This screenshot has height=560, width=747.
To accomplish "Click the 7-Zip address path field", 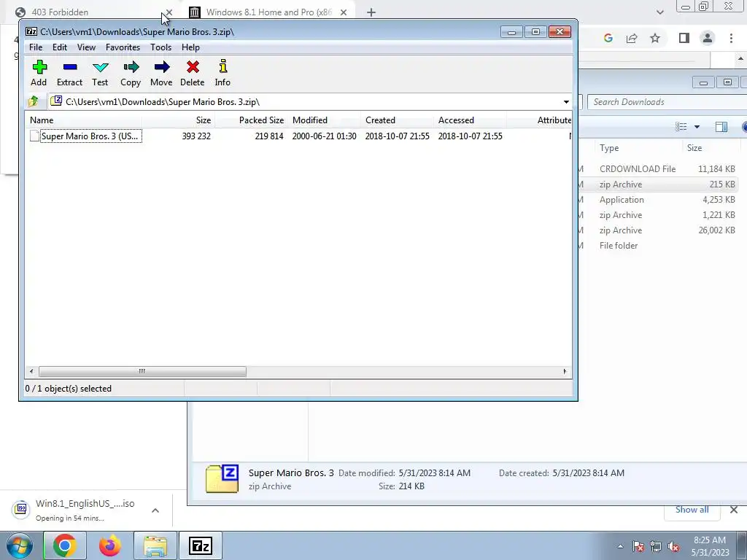I will pos(305,102).
